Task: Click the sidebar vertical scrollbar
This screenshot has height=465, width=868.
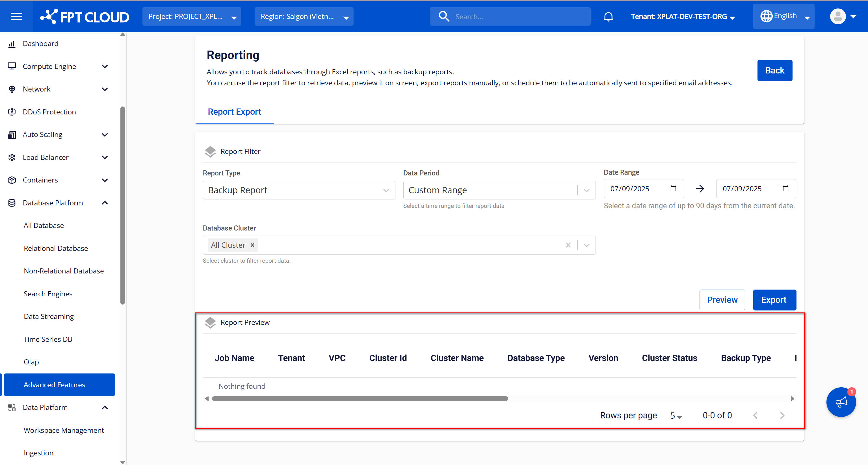Action: (123, 205)
